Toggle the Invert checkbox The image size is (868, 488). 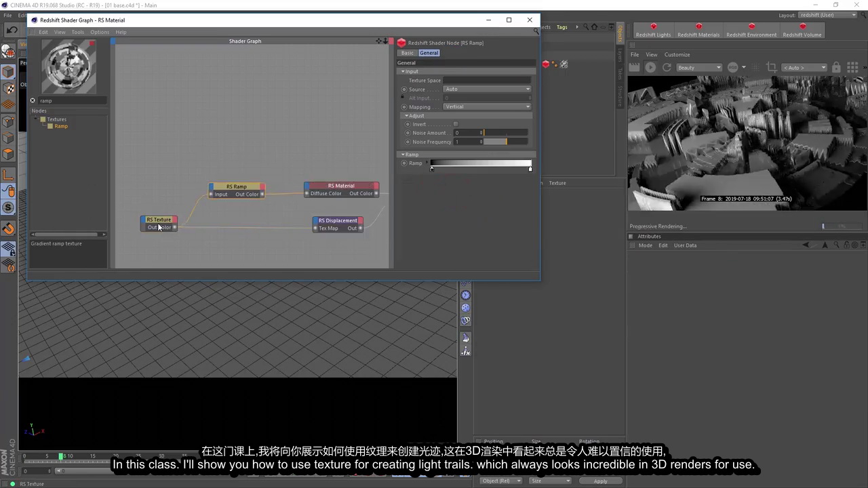click(456, 124)
